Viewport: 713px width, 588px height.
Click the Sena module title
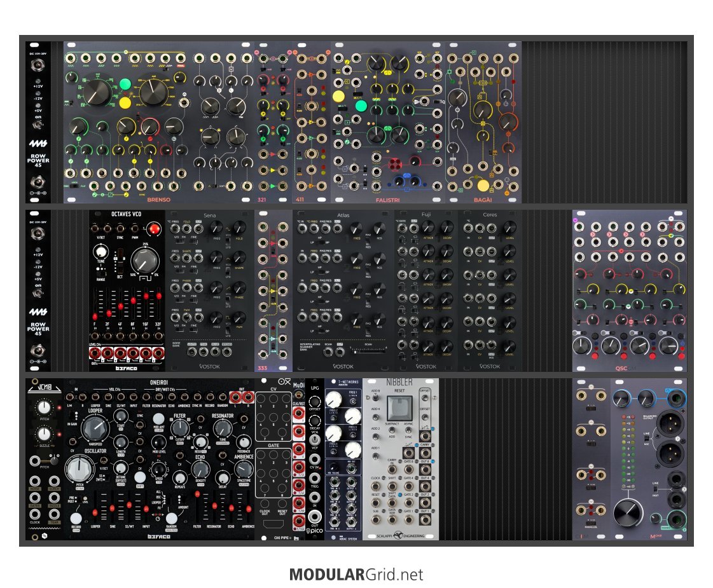coord(209,215)
